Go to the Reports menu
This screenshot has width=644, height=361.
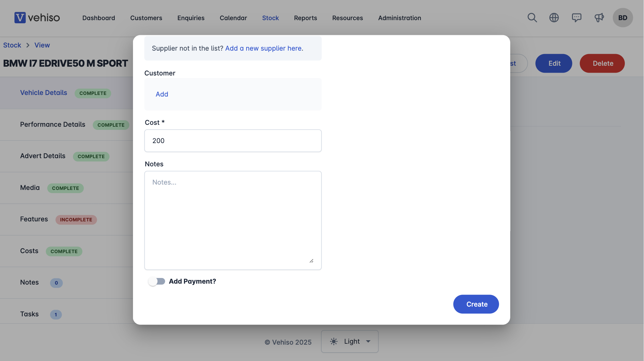(305, 18)
